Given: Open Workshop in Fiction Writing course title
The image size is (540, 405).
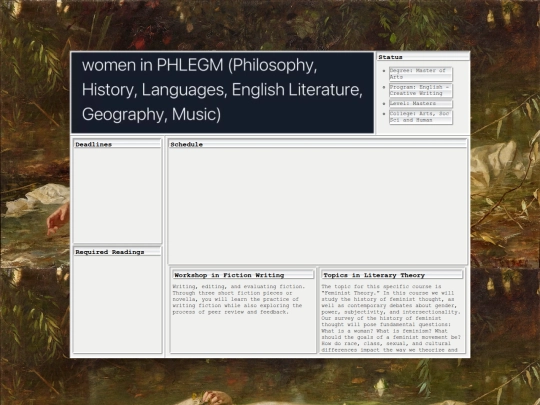Looking at the screenshot, I should tap(243, 275).
